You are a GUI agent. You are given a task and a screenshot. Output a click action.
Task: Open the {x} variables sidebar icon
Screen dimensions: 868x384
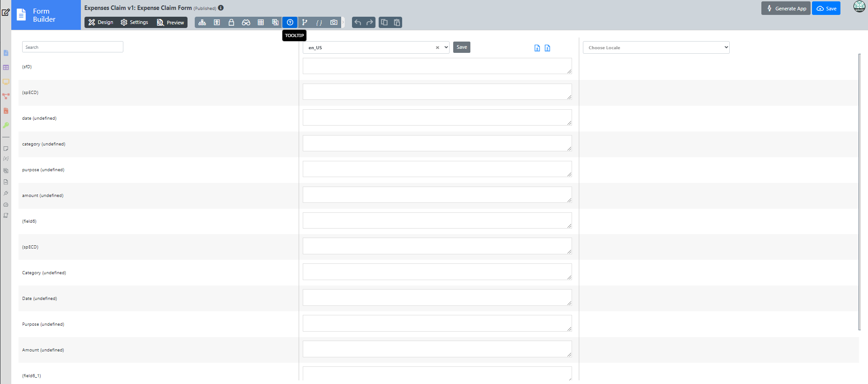(6, 159)
